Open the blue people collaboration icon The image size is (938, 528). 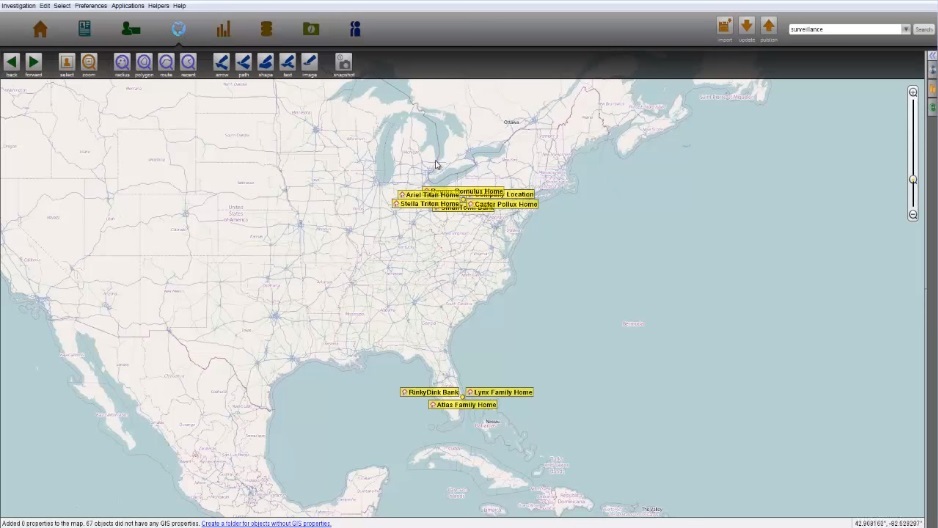355,29
